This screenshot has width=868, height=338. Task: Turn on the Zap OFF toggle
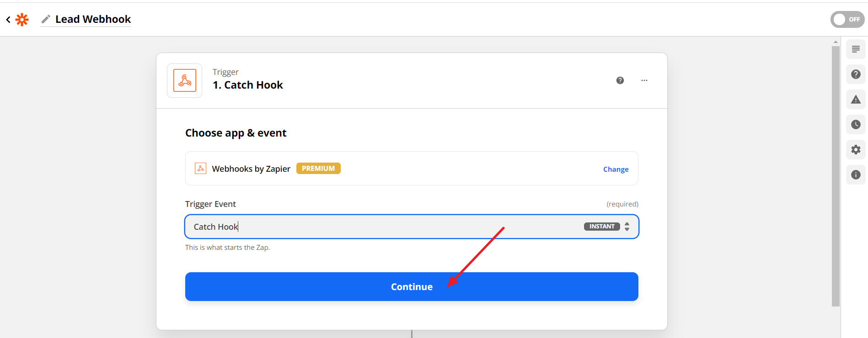pos(847,19)
